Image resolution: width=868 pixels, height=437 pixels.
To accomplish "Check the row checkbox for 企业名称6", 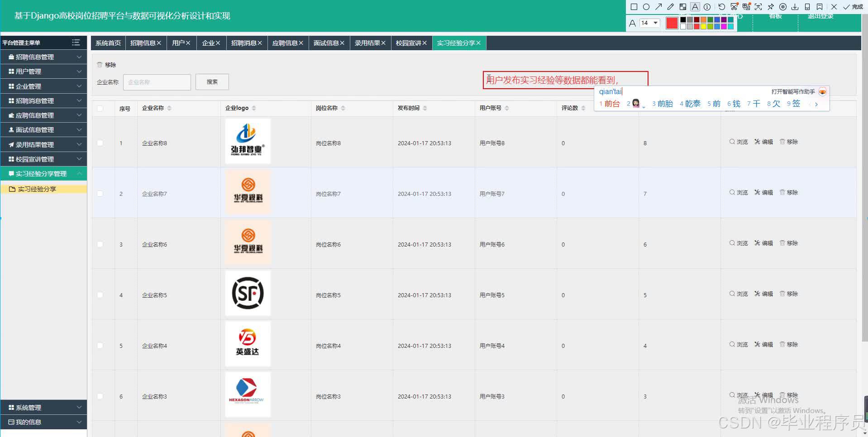I will (x=100, y=244).
